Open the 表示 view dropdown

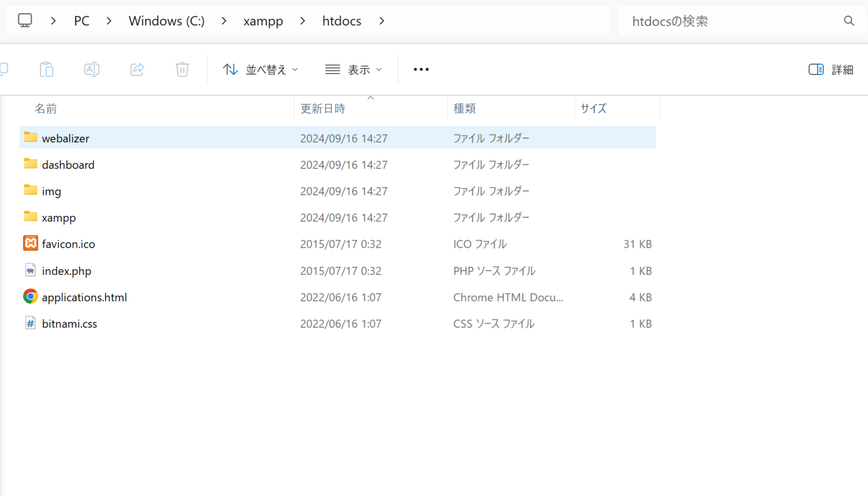tap(354, 70)
